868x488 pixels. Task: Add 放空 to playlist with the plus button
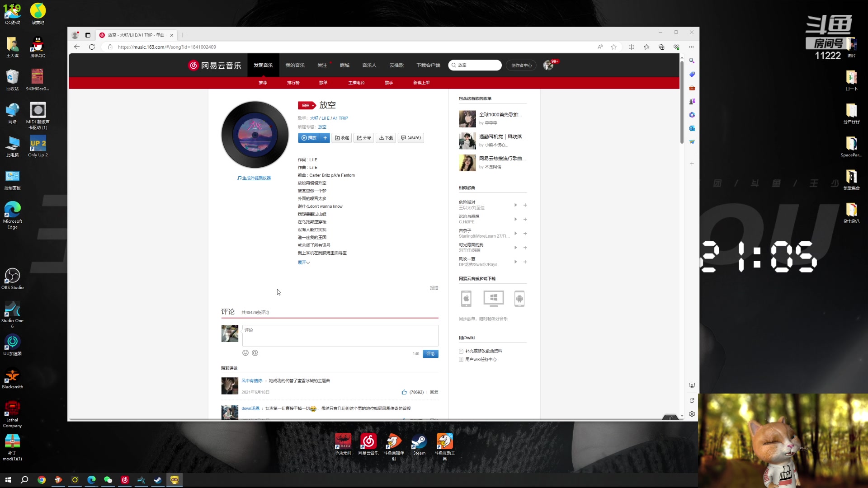325,138
